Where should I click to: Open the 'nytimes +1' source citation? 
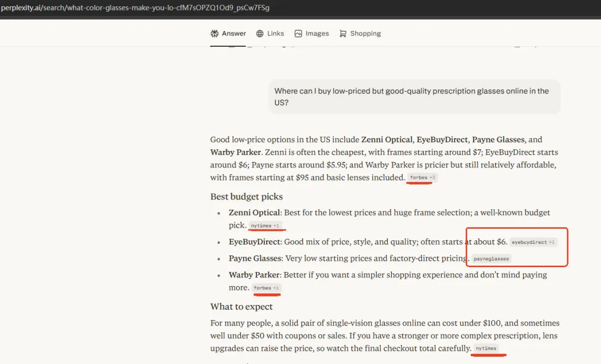click(x=265, y=225)
